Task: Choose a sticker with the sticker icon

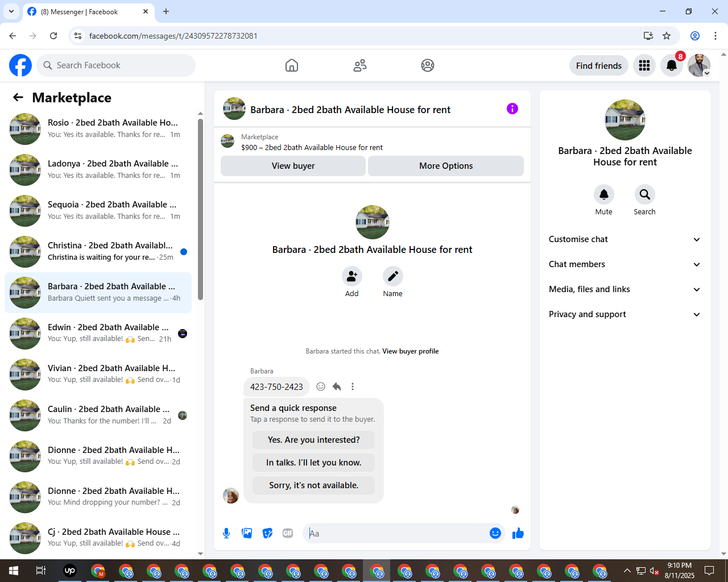Action: click(x=267, y=533)
